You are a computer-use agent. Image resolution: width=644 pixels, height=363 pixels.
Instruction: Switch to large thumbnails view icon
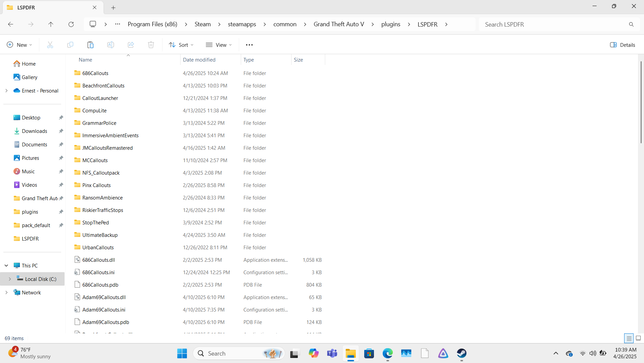coord(638,338)
